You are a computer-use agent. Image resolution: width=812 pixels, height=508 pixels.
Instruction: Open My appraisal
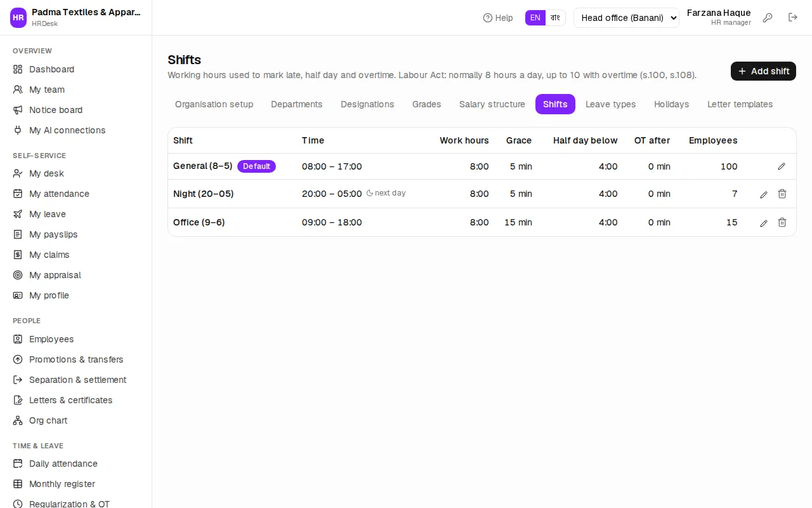tap(76, 275)
